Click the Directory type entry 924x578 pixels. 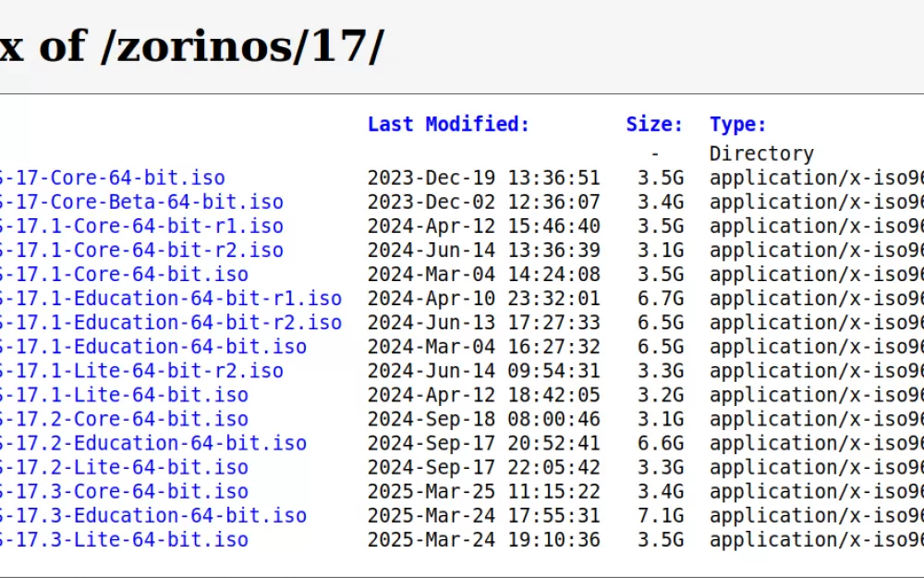click(x=761, y=154)
